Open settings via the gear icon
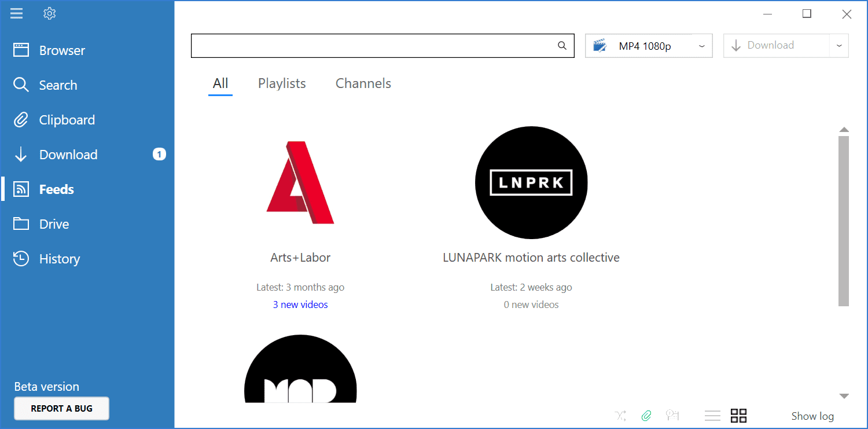 (x=50, y=13)
